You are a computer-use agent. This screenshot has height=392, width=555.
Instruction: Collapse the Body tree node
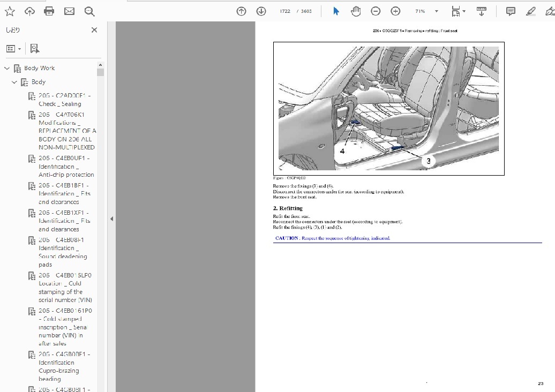14,81
